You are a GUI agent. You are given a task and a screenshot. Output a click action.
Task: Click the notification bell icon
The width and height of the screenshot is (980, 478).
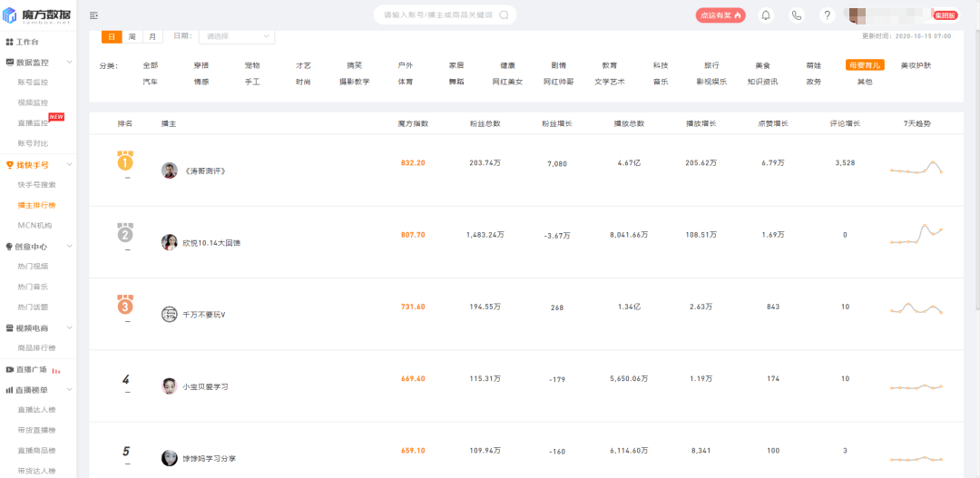[765, 15]
